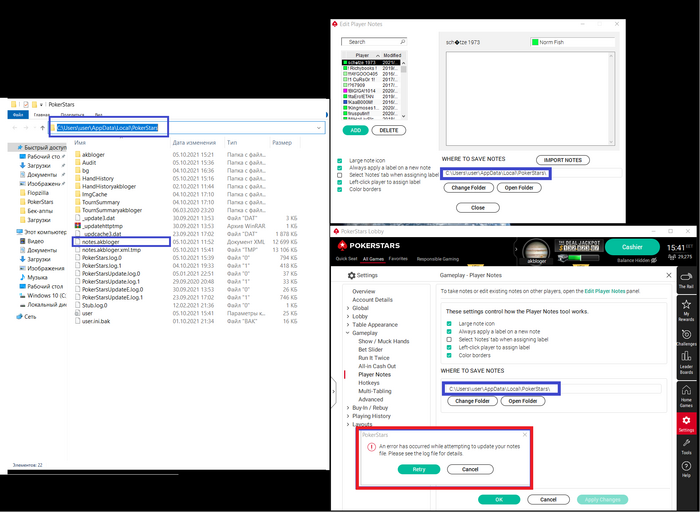Select Быстрый доступ star item
This screenshot has width=700, height=512.
click(45, 147)
